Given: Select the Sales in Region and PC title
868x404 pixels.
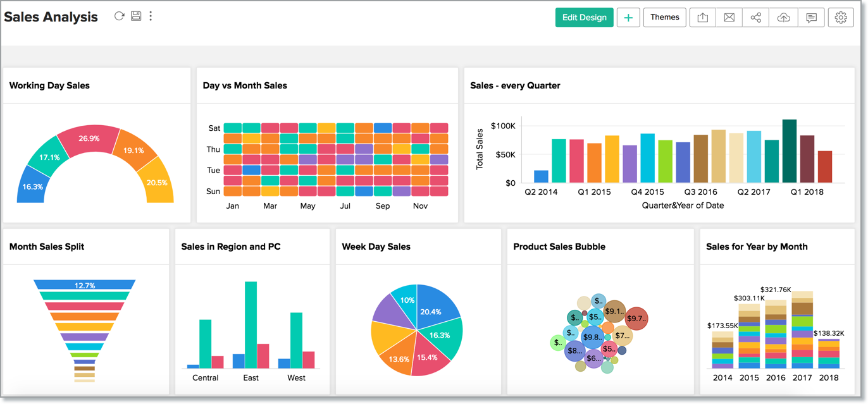Looking at the screenshot, I should 231,247.
